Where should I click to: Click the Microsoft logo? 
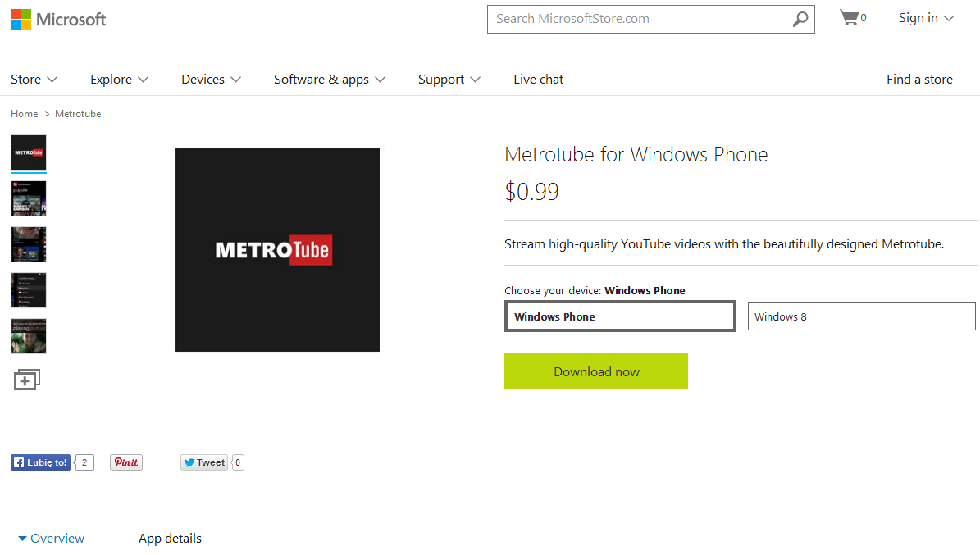58,20
